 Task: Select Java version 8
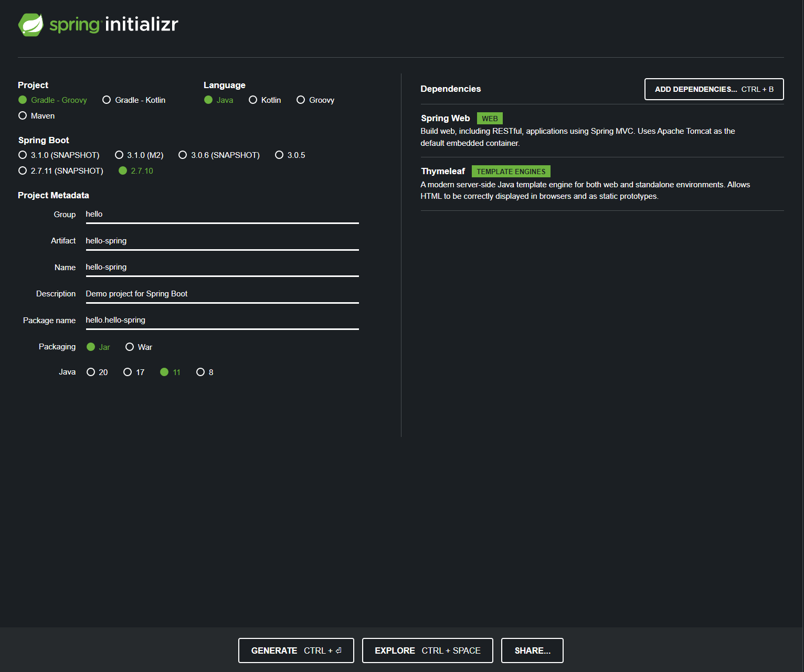(205, 372)
